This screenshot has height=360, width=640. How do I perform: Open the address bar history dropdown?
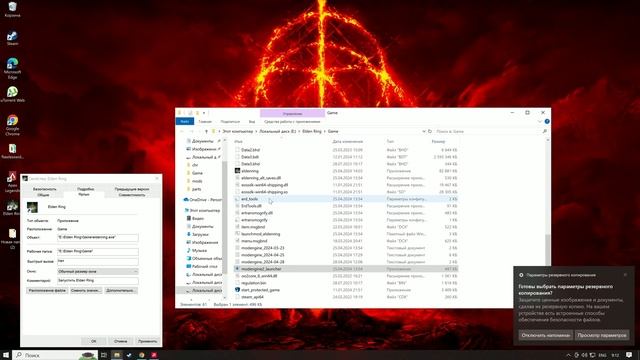[x=424, y=131]
